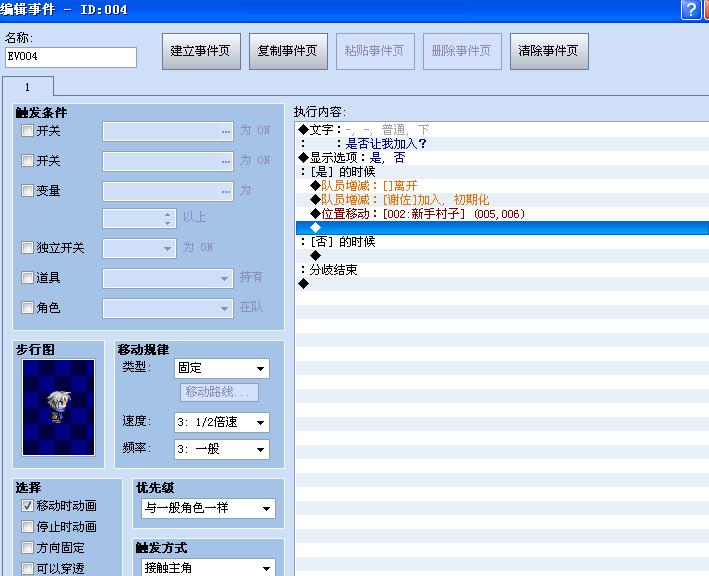Click 清除事件页 button

[x=549, y=51]
